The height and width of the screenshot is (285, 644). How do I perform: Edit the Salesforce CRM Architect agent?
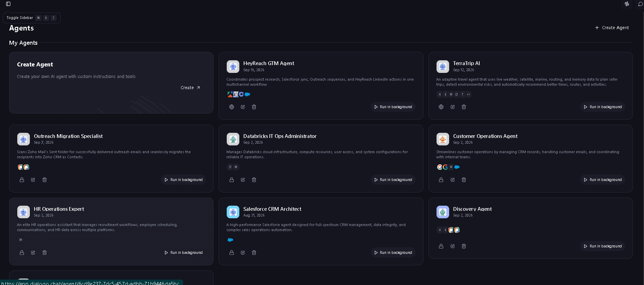click(x=243, y=253)
